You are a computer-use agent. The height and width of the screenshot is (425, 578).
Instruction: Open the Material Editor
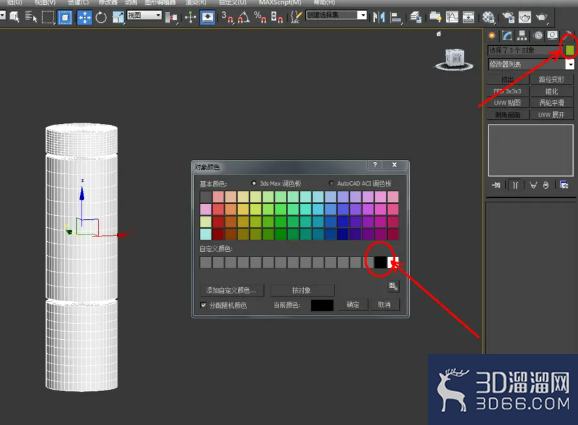(488, 17)
